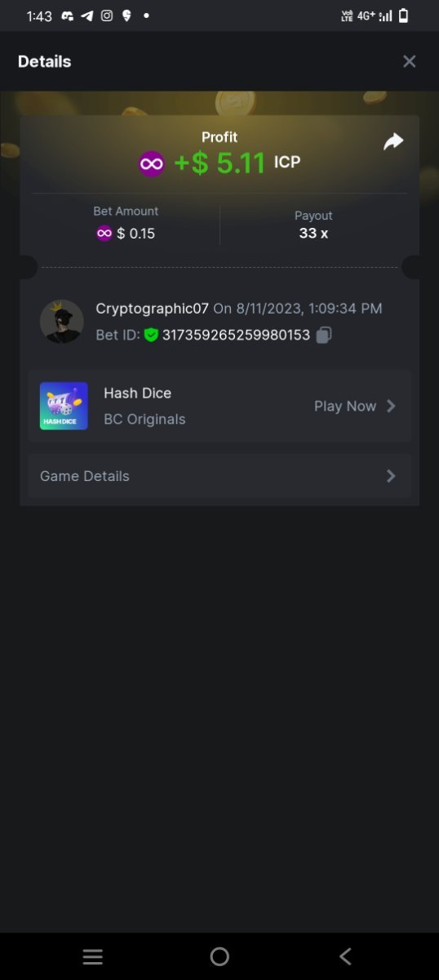Click the ICP icon next to bet amount
The image size is (439, 980).
click(x=104, y=234)
